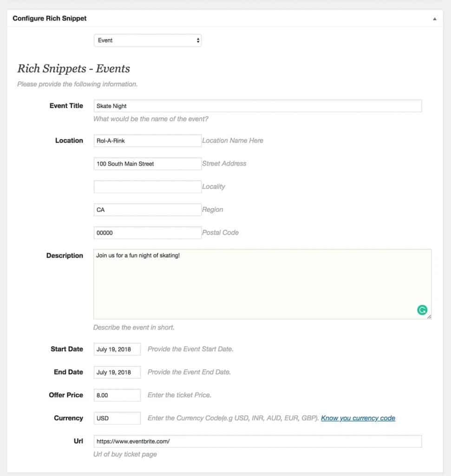
Task: Click the Description label
Action: pos(65,256)
